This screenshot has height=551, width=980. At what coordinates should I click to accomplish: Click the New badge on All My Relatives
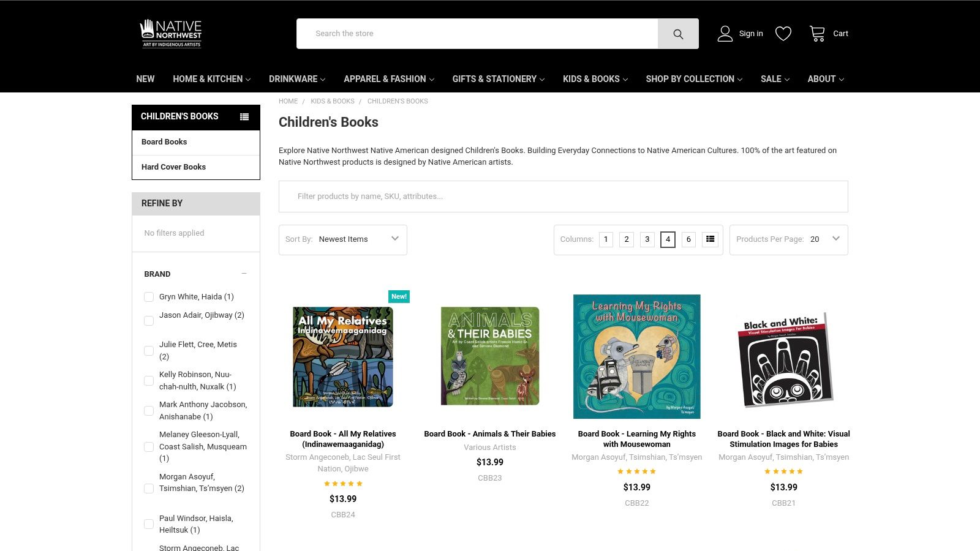[399, 296]
